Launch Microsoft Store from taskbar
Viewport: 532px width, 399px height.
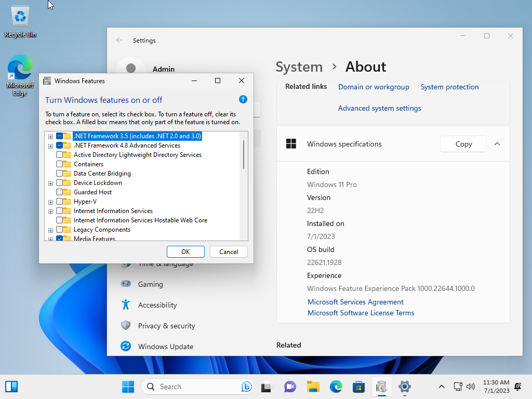[358, 387]
